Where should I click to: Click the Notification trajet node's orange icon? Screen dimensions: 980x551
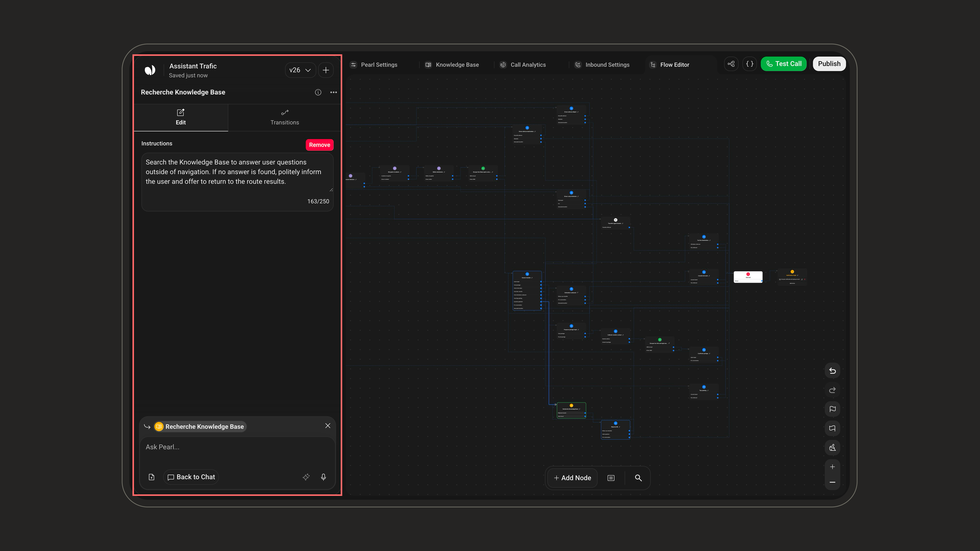pyautogui.click(x=792, y=272)
